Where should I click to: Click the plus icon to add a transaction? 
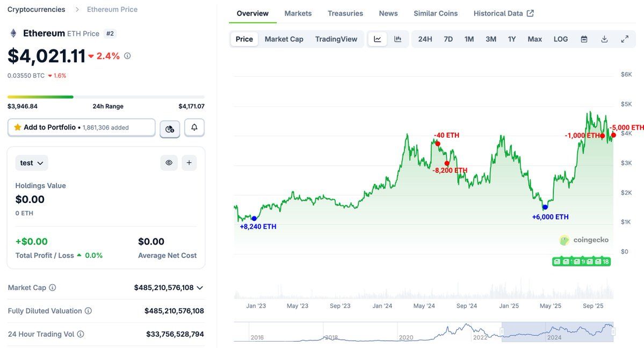click(x=189, y=162)
